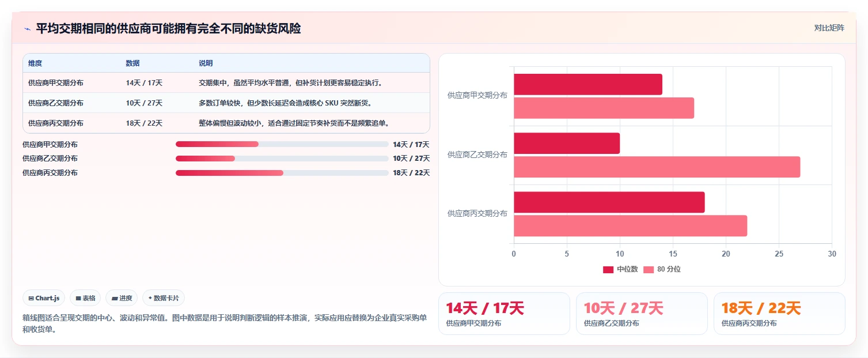Click table cell 14天 / 17天
Image resolution: width=868 pixels, height=358 pixels.
coord(144,83)
